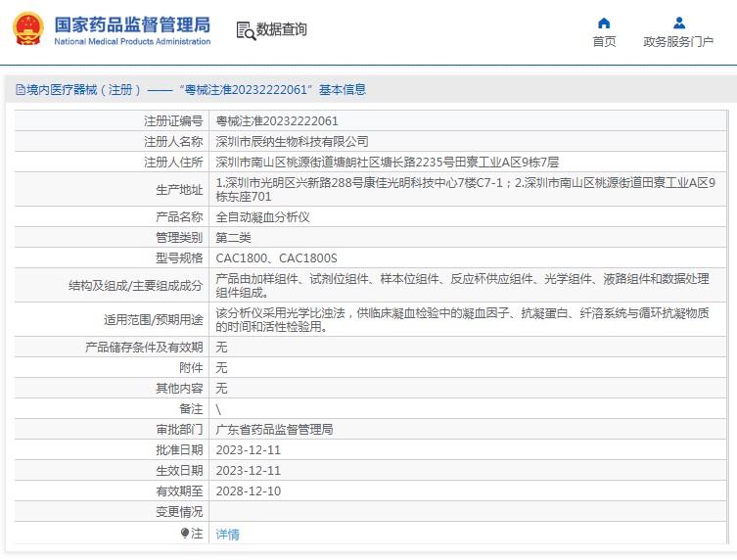Click the 审批部门 label
Image resolution: width=737 pixels, height=560 pixels.
point(179,429)
